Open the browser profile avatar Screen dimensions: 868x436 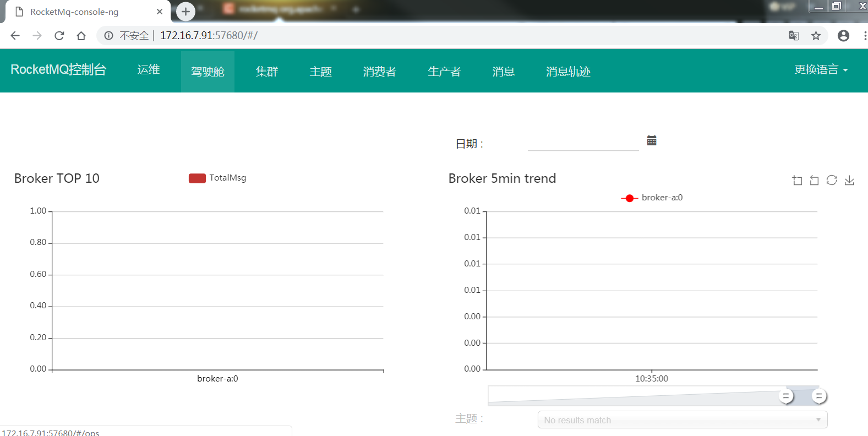click(x=843, y=35)
